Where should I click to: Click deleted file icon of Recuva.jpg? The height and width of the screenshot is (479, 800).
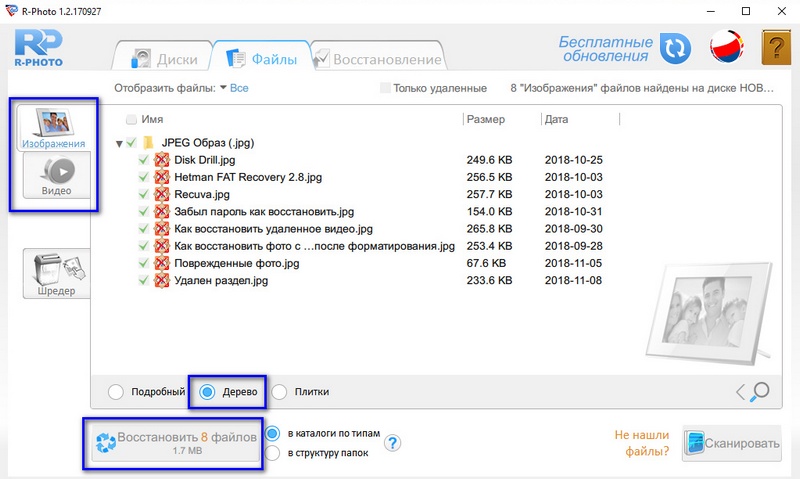click(x=162, y=194)
